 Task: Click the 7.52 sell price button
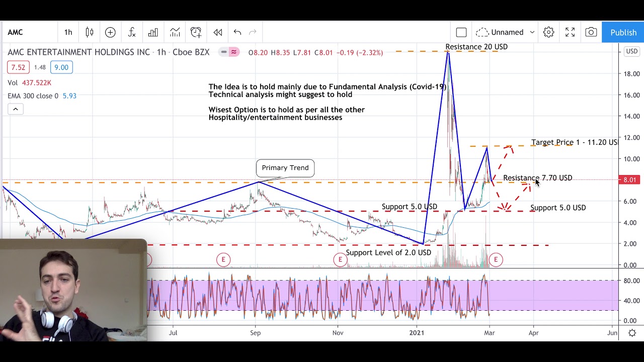18,67
